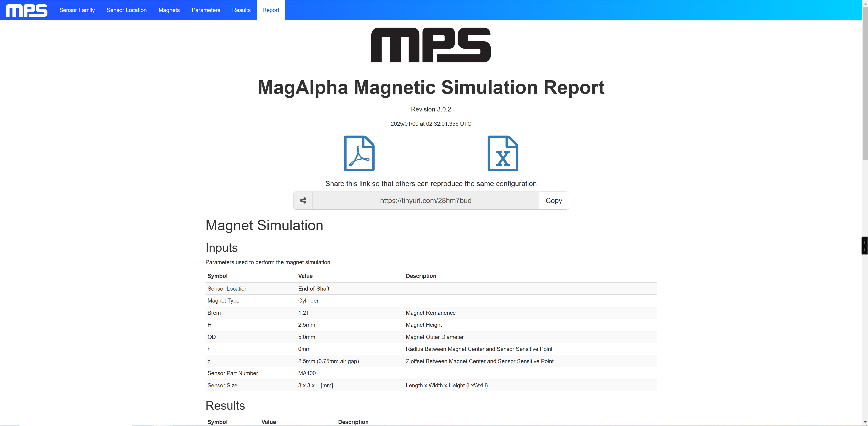The image size is (868, 426).
Task: Click the Inputs table 'Symbol' column header
Action: coord(217,276)
